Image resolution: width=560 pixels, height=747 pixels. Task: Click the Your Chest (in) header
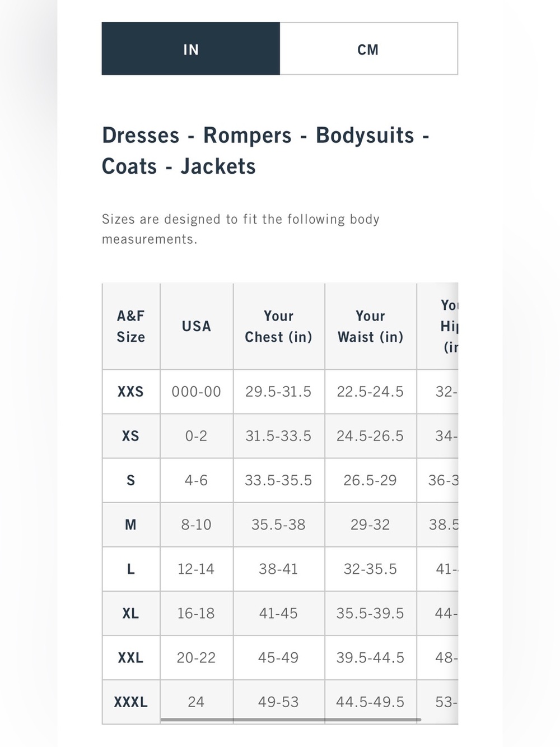pyautogui.click(x=278, y=326)
